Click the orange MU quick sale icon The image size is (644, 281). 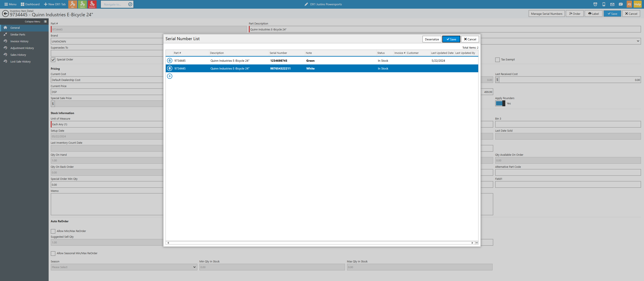73,4
